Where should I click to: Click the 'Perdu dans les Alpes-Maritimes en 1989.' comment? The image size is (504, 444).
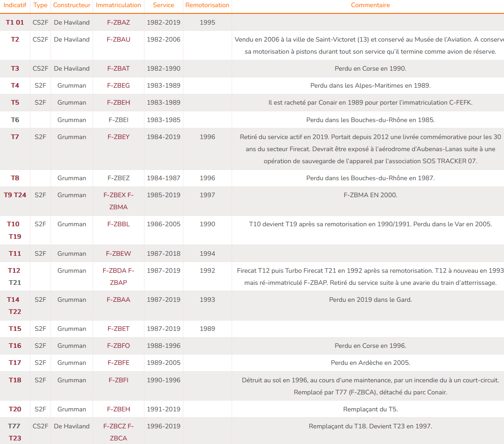pyautogui.click(x=370, y=85)
